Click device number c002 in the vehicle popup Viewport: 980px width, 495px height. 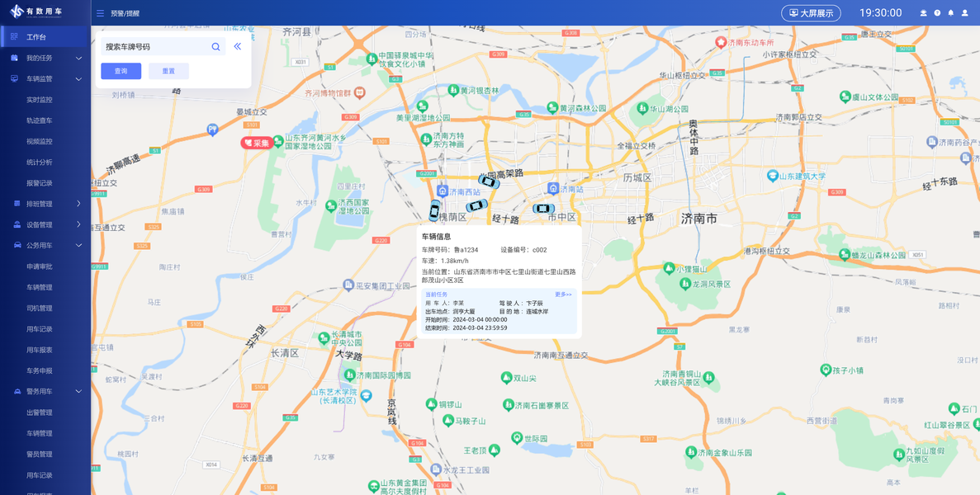tap(539, 250)
